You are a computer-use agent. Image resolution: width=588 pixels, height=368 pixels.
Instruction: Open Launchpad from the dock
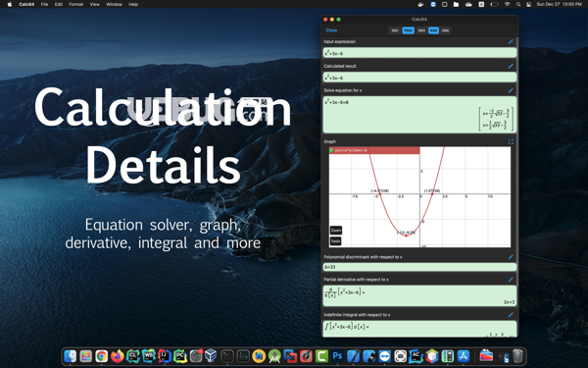pyautogui.click(x=86, y=356)
